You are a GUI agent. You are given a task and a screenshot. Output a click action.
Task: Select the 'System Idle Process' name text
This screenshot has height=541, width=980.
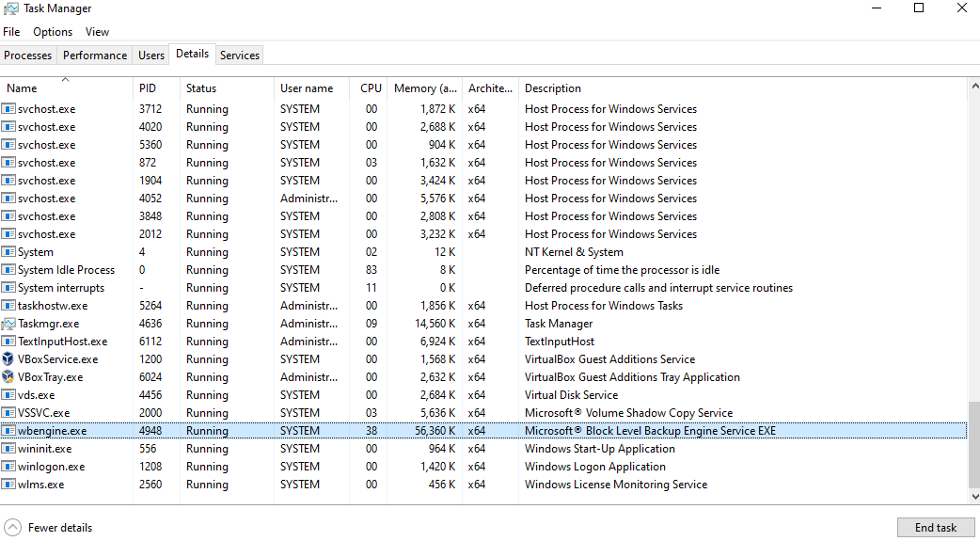point(66,270)
